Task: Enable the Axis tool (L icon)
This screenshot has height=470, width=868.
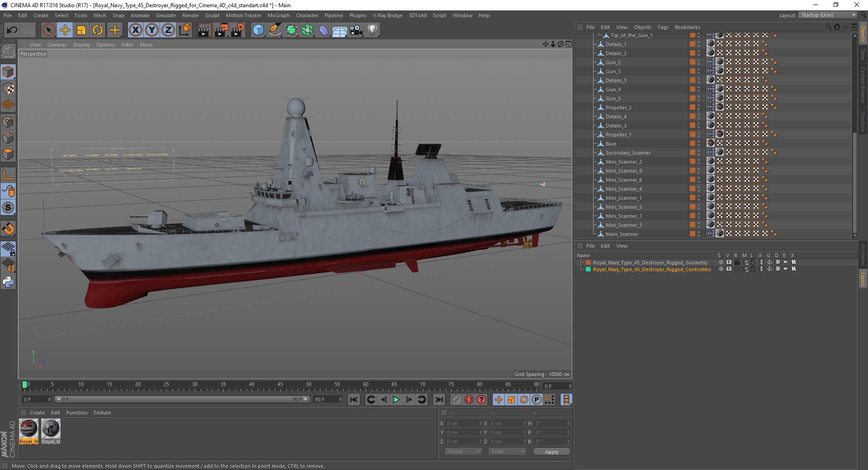Action: pos(8,175)
